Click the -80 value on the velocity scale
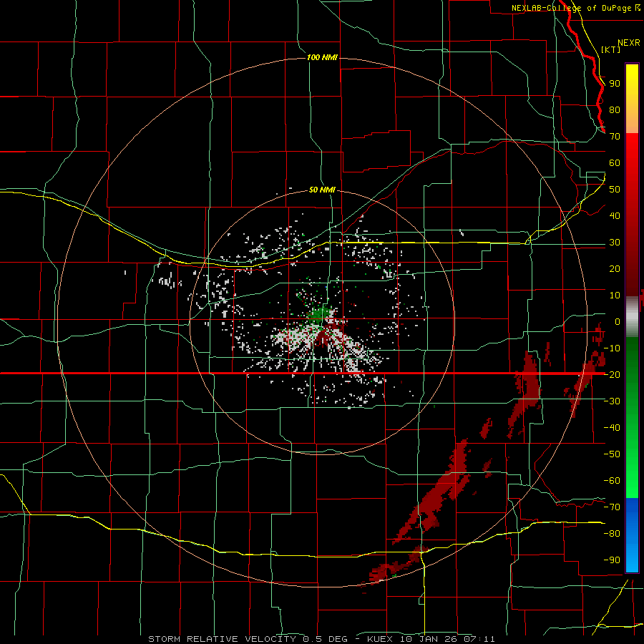The image size is (644, 644). (612, 534)
